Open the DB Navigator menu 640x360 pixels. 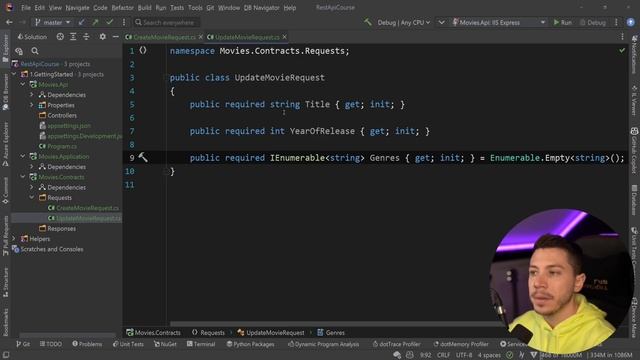click(x=261, y=7)
